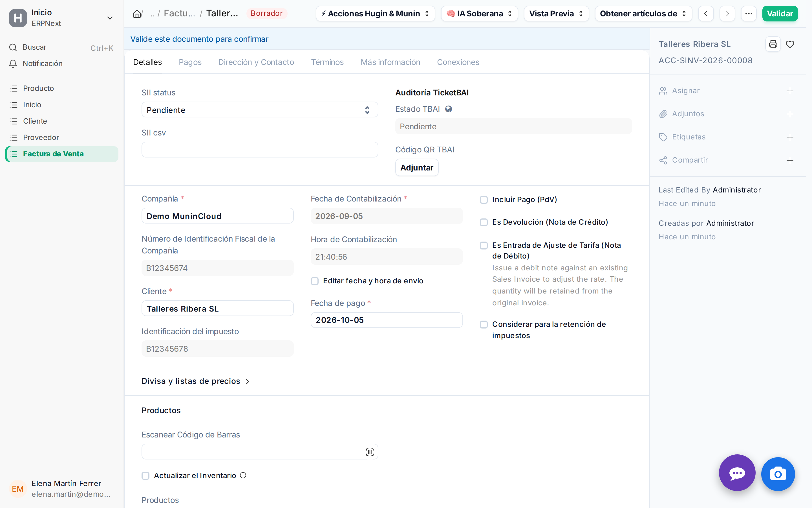Click the blue camera screenshot button
The width and height of the screenshot is (812, 508).
778,474
